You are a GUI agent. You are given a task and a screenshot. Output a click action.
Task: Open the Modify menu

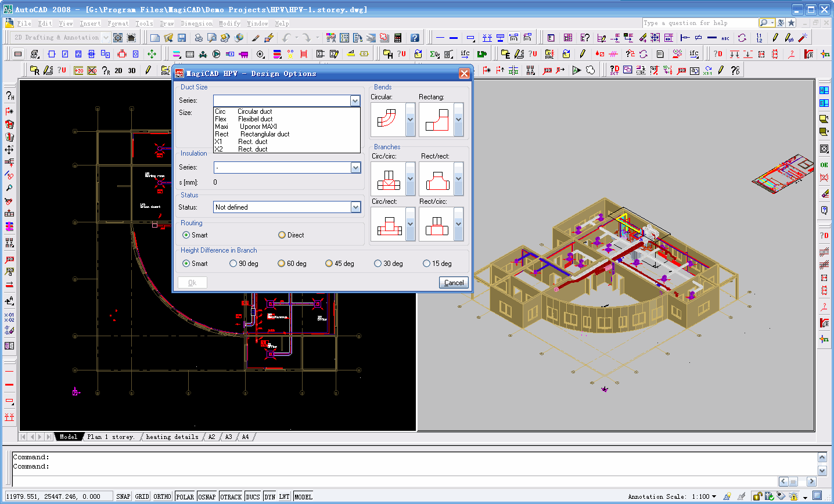click(x=229, y=24)
